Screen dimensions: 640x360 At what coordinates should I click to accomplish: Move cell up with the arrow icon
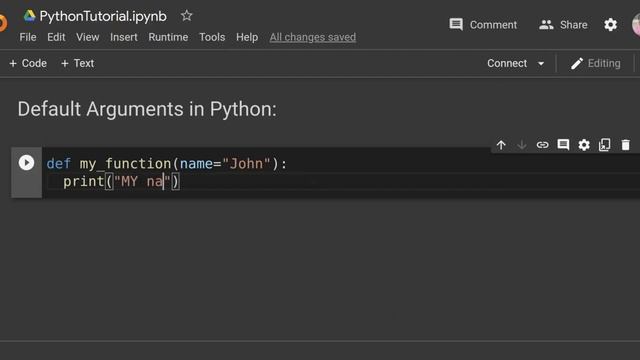(501, 145)
